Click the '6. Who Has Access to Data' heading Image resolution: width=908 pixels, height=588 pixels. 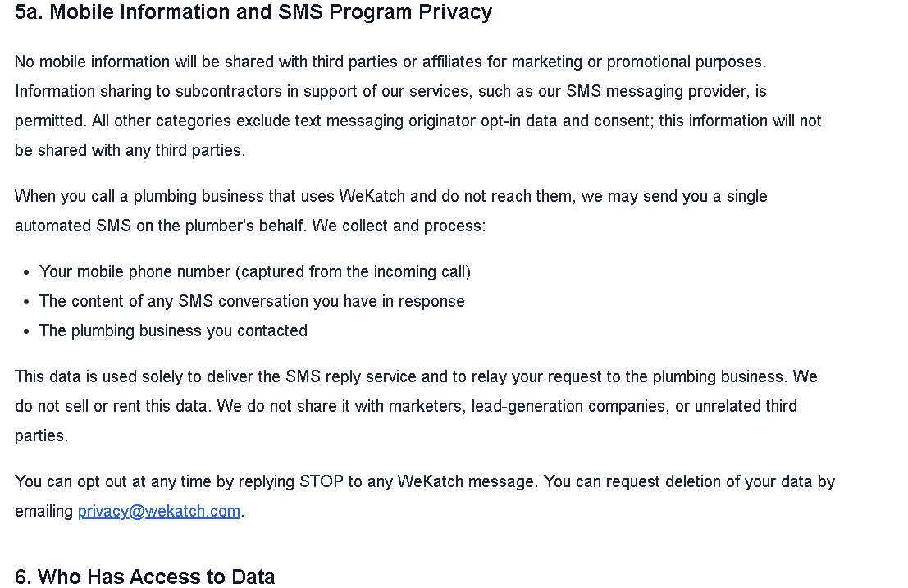point(144,577)
